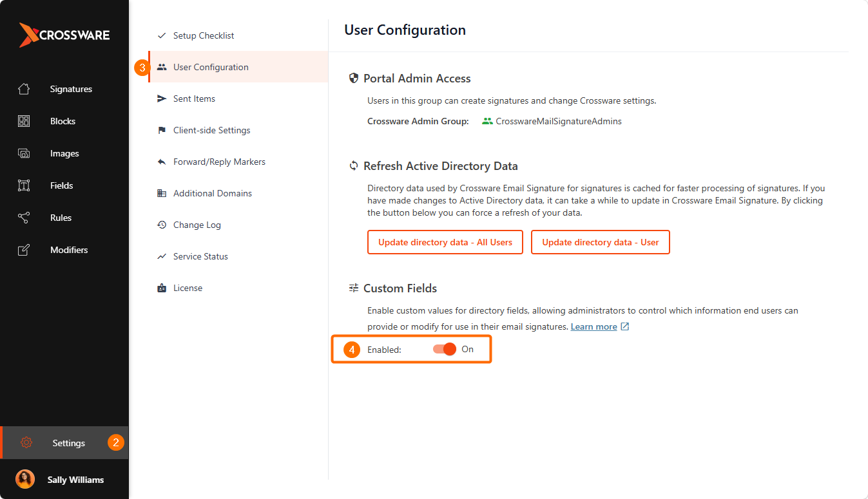Click the Change Log history icon
Viewport: 868px width, 499px height.
click(x=162, y=225)
